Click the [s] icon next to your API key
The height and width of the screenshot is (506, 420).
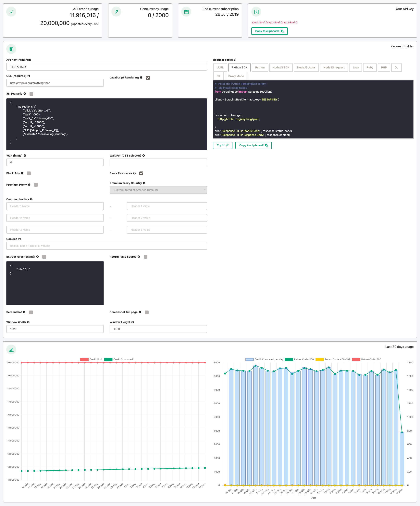coord(256,11)
